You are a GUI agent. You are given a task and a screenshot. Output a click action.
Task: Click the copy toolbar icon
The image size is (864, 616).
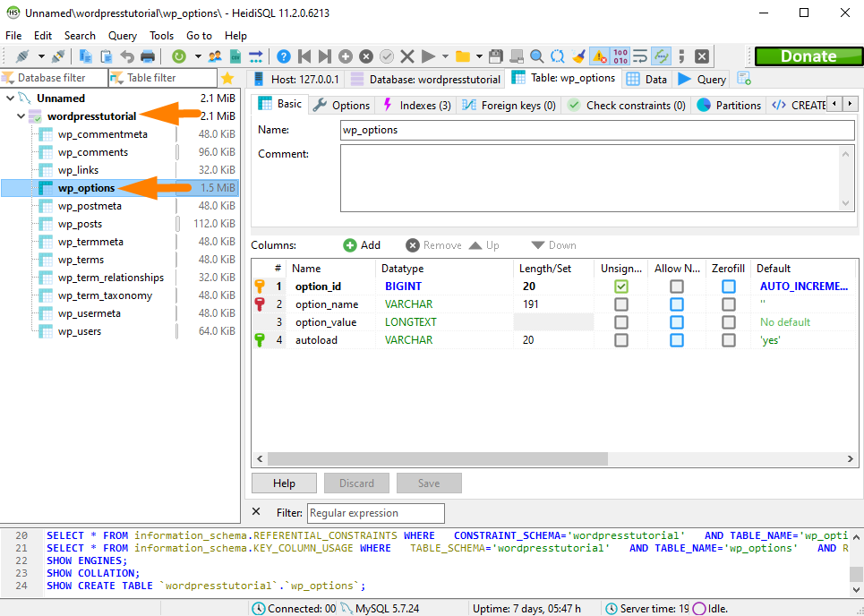point(86,56)
